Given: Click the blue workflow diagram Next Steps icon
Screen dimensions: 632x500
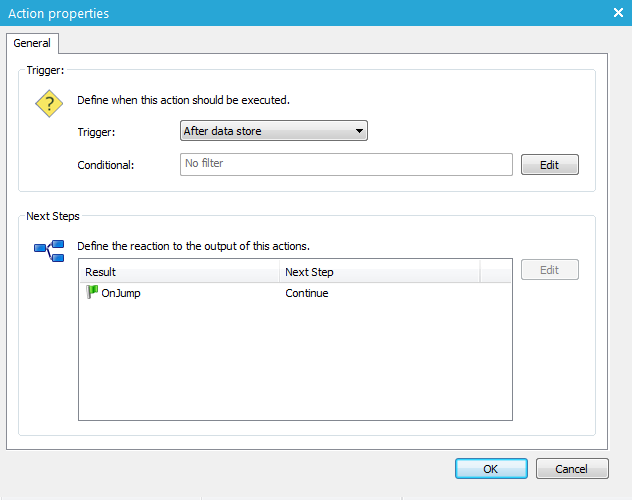Looking at the screenshot, I should [x=49, y=249].
